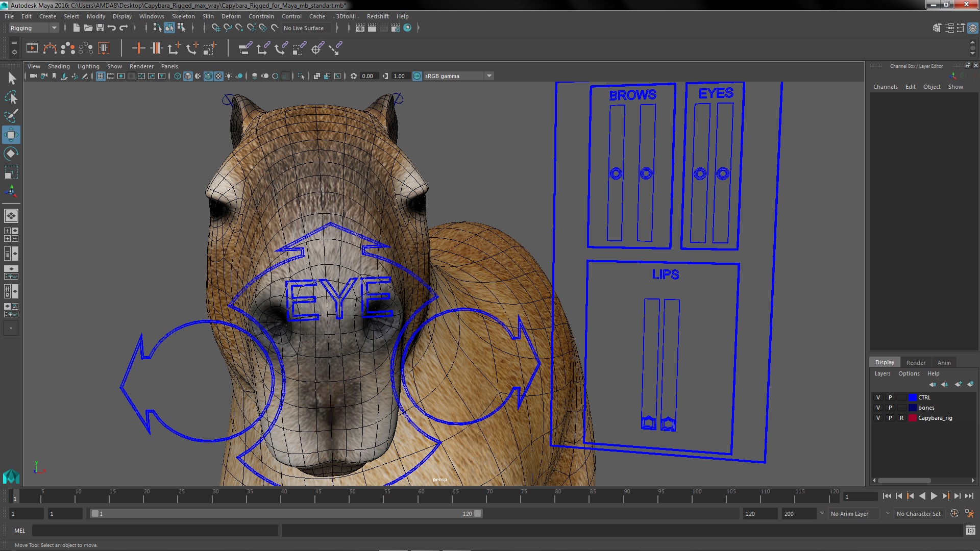Click the blue CTRL layer color swatch
The image size is (980, 551).
click(912, 397)
